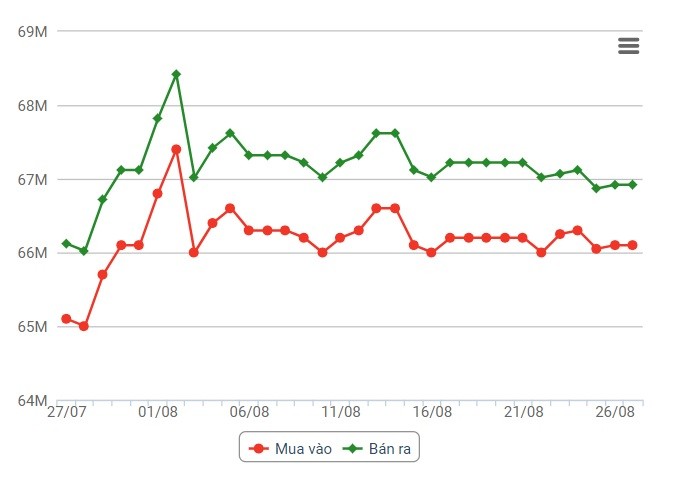Click the green diamond marker in legend
Screen dimensions: 681x477
353,449
